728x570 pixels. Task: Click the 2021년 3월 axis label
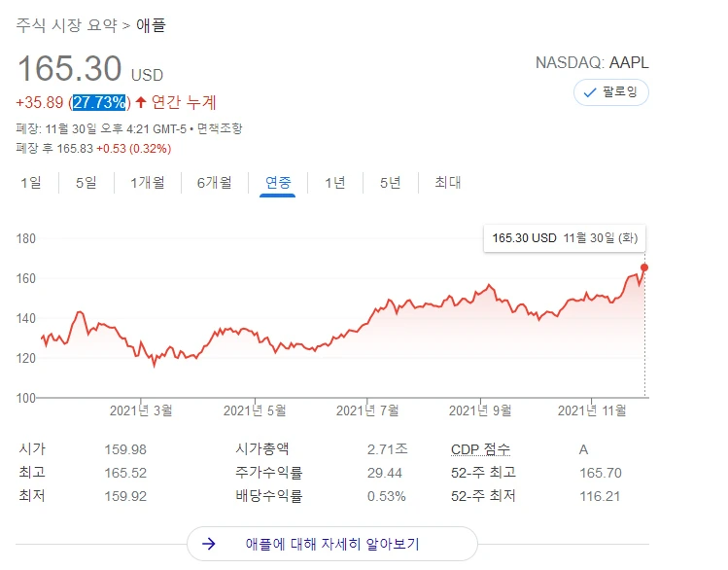click(141, 410)
